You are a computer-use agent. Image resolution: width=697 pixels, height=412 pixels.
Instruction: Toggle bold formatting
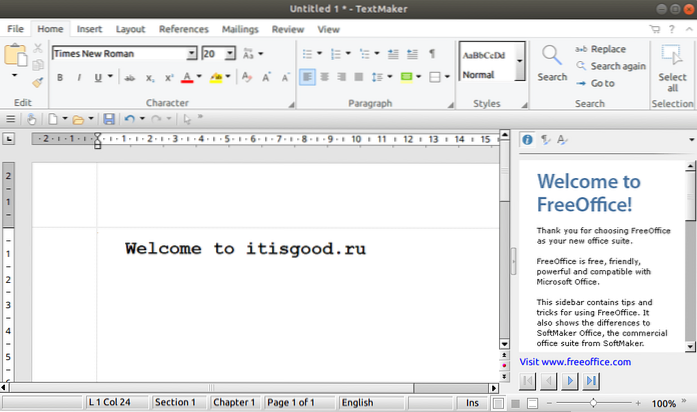(60, 77)
